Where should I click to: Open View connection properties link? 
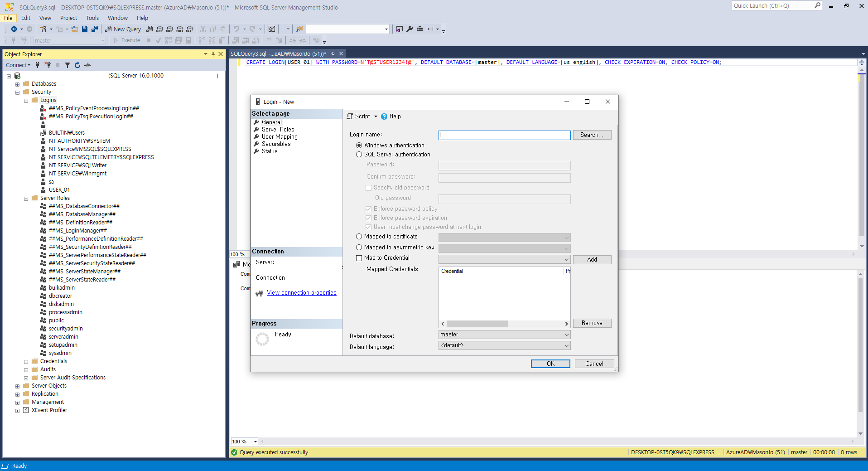(302, 293)
